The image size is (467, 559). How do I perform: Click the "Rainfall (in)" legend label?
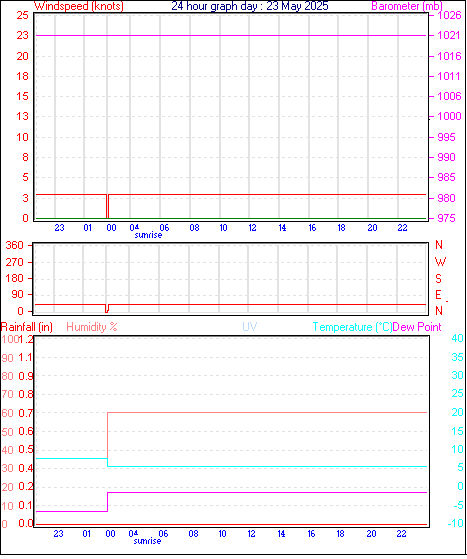point(27,327)
